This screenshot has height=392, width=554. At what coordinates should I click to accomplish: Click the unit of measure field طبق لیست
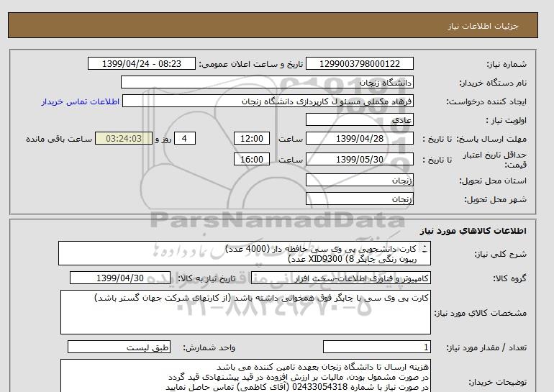click(x=119, y=347)
